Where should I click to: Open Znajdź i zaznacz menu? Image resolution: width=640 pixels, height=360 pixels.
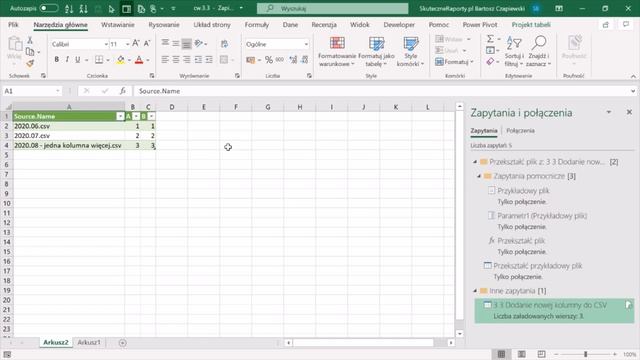[x=538, y=51]
